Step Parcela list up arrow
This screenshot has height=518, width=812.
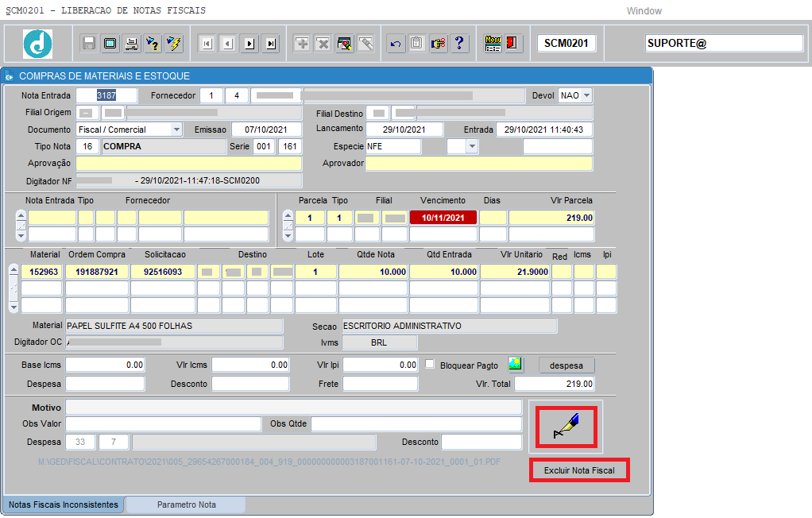[x=288, y=215]
